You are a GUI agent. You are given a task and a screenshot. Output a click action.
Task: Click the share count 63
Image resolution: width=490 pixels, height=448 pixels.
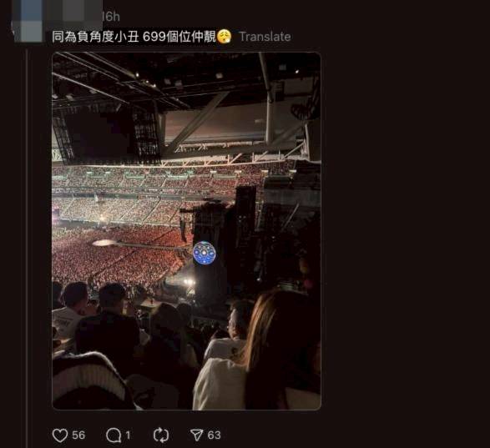[214, 435]
